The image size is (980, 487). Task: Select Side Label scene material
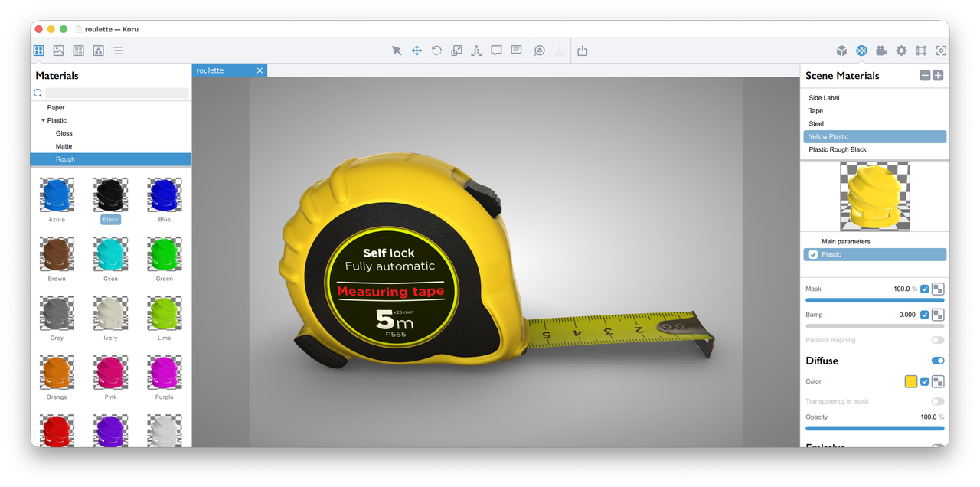coord(875,98)
